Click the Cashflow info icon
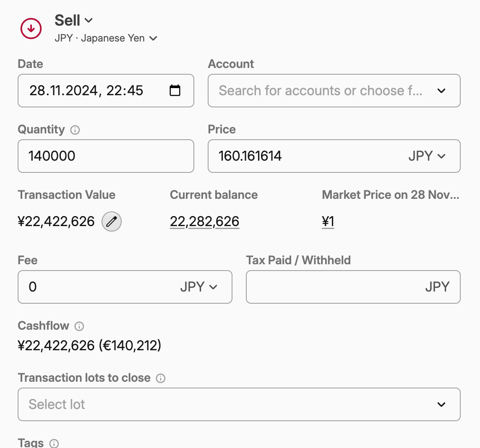The image size is (480, 448). point(79,326)
